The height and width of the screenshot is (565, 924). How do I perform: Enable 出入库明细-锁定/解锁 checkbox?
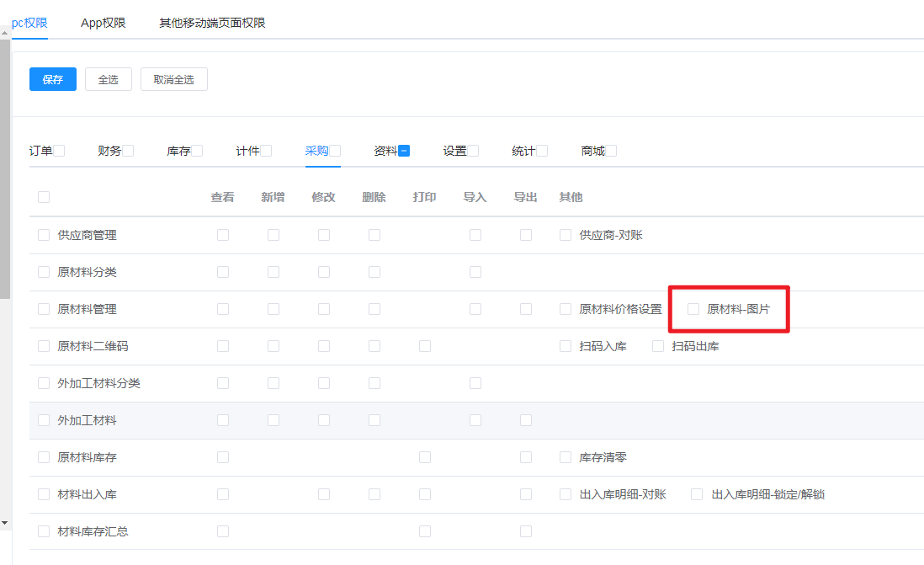pyautogui.click(x=697, y=494)
